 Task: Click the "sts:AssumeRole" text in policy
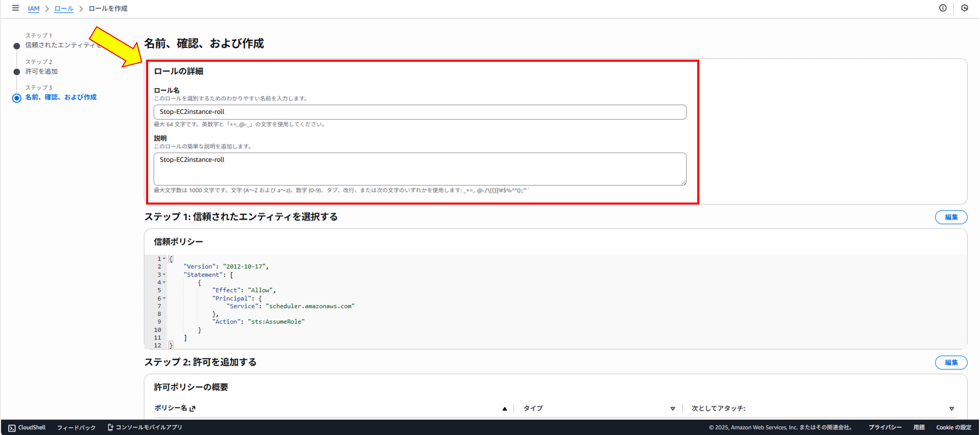click(x=276, y=322)
